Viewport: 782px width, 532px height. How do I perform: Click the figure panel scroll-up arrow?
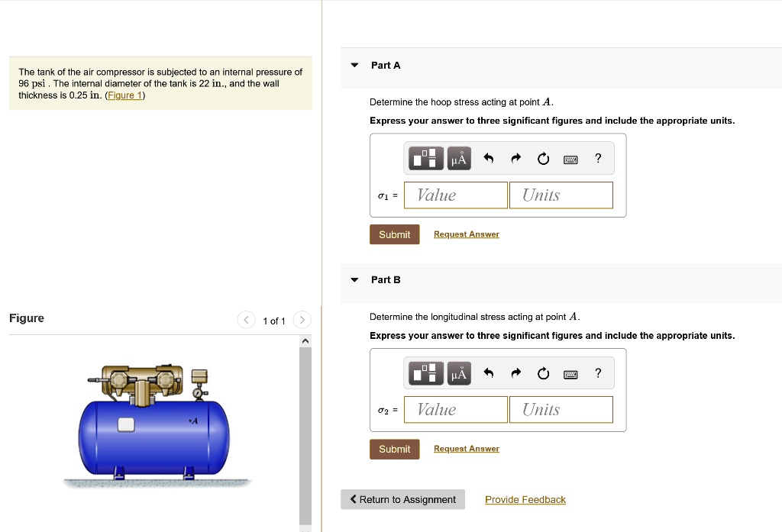[x=305, y=341]
